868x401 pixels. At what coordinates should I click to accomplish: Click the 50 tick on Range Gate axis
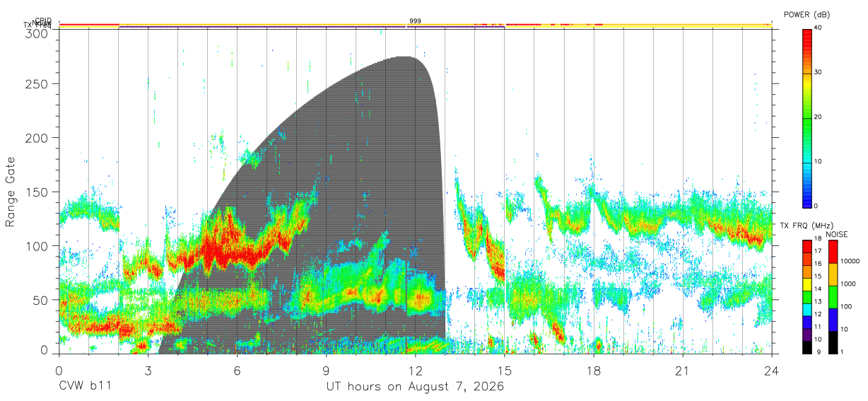coord(40,300)
